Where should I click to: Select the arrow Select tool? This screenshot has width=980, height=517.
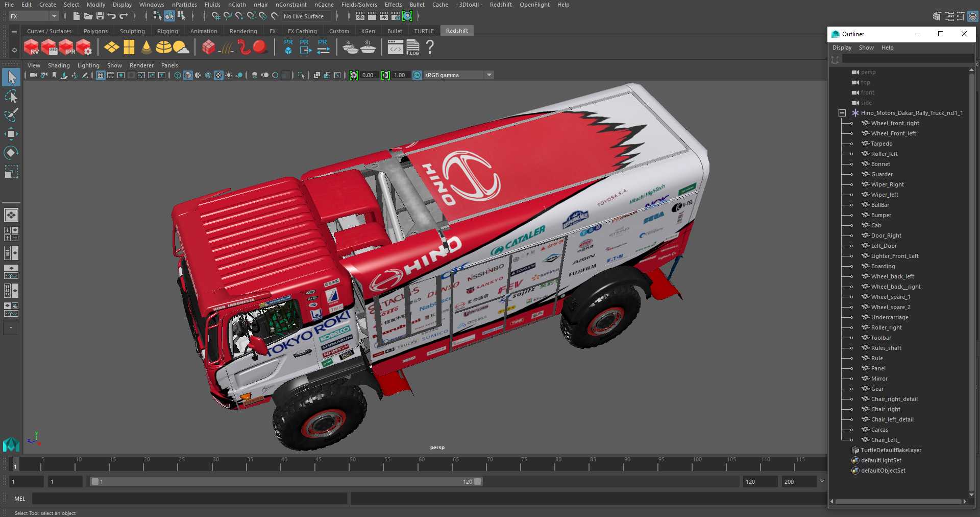11,77
